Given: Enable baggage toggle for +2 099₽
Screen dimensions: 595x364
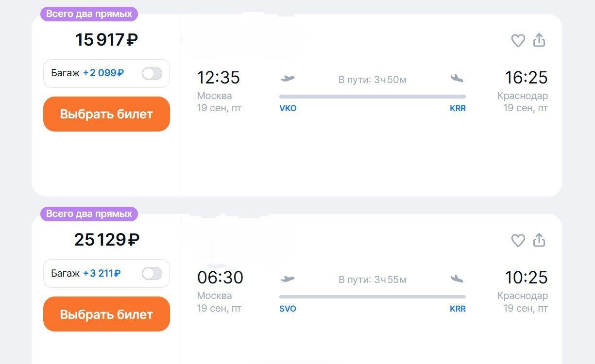Looking at the screenshot, I should pos(152,73).
